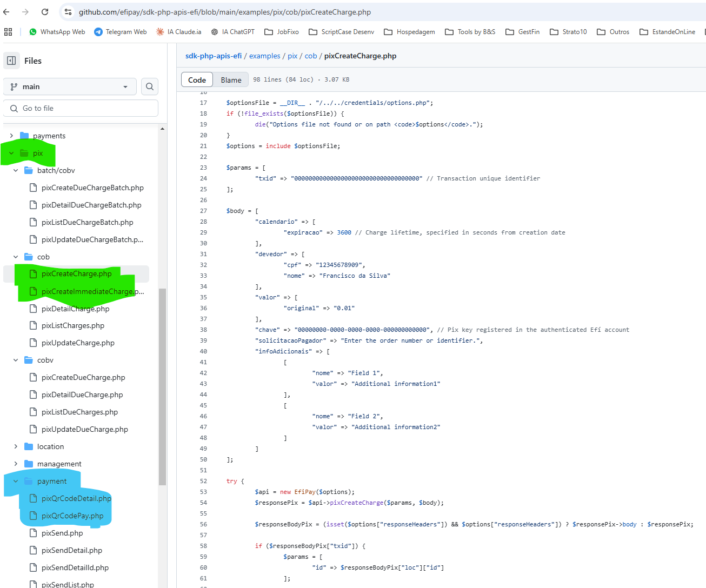The image size is (706, 588).
Task: Click the pixCreateCharge method call on line 54
Action: click(357, 503)
